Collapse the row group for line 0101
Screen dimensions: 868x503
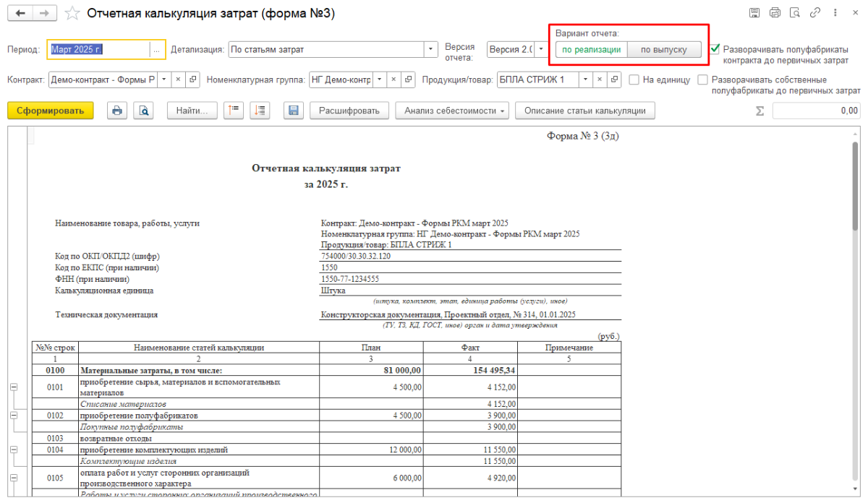13,388
